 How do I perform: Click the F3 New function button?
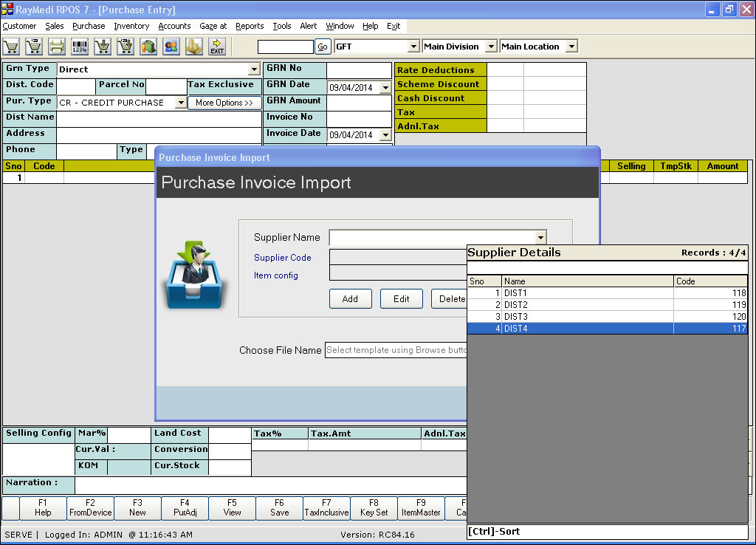137,508
